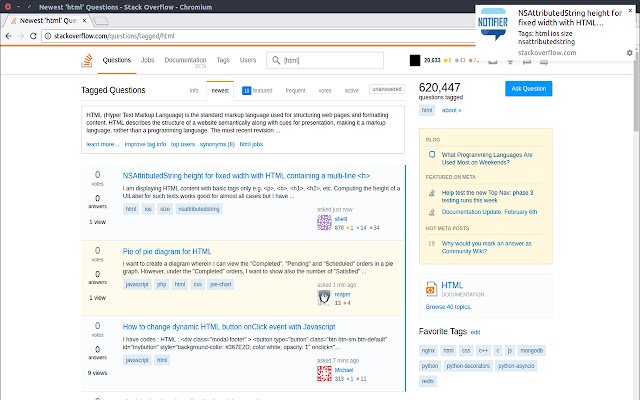Click the ios tag on first question
The height and width of the screenshot is (400, 640).
148,209
